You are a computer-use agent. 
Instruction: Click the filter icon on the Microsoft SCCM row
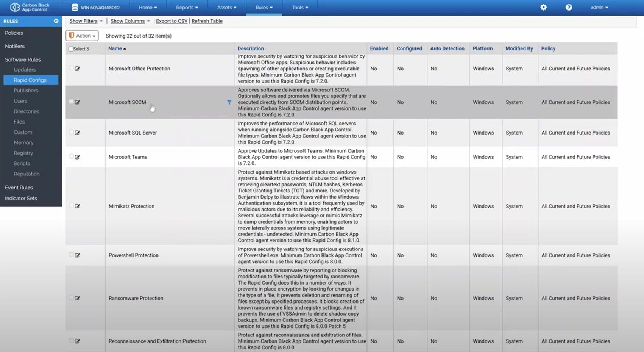pyautogui.click(x=229, y=102)
